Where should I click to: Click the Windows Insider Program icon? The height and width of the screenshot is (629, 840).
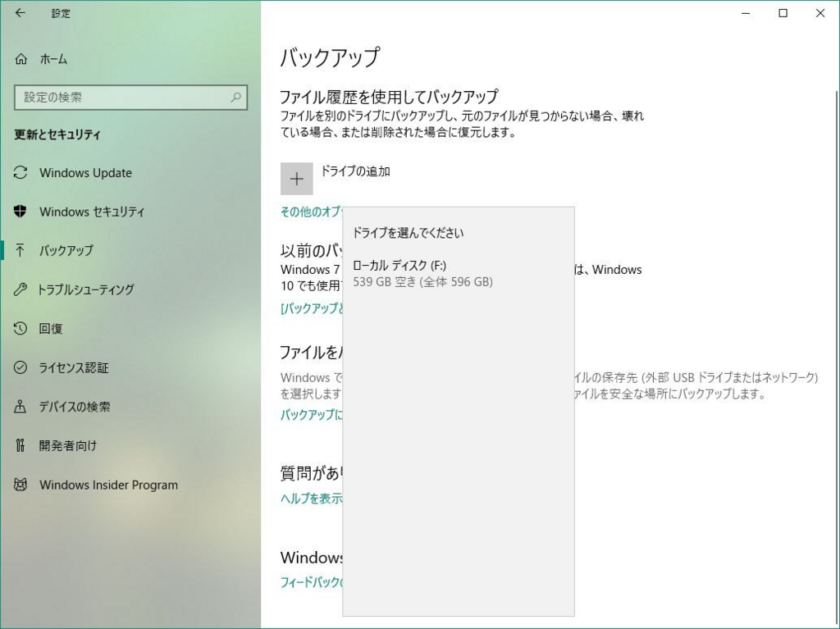[18, 485]
